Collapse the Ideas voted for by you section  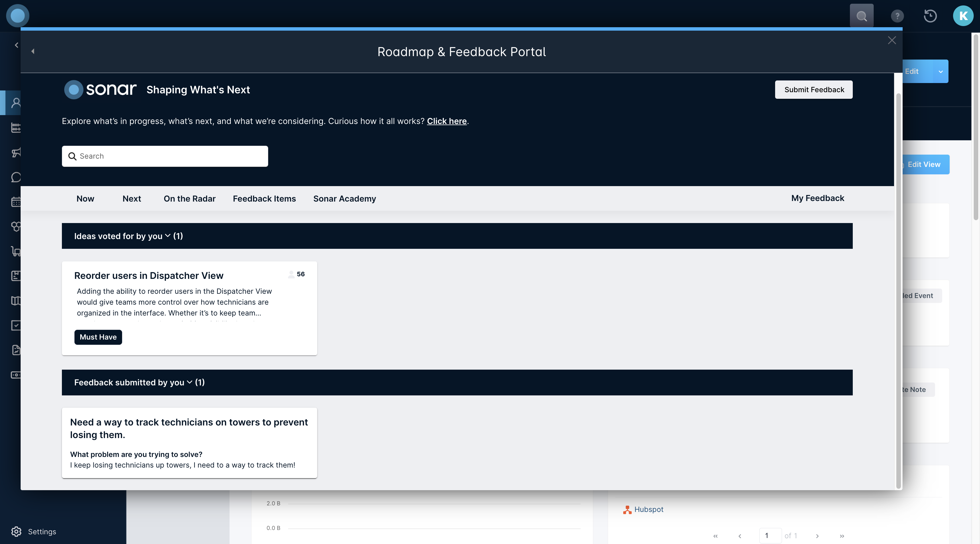coord(167,236)
